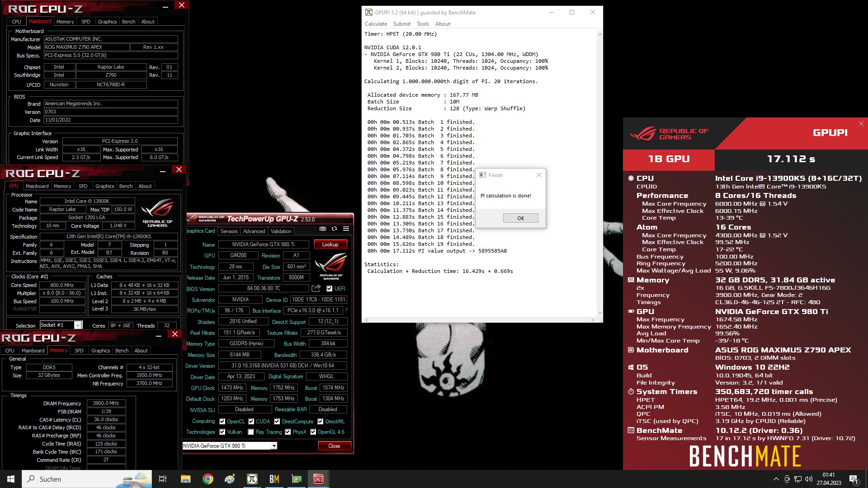The width and height of the screenshot is (868, 488).
Task: Toggle the CUDA checkbox
Action: (x=251, y=421)
